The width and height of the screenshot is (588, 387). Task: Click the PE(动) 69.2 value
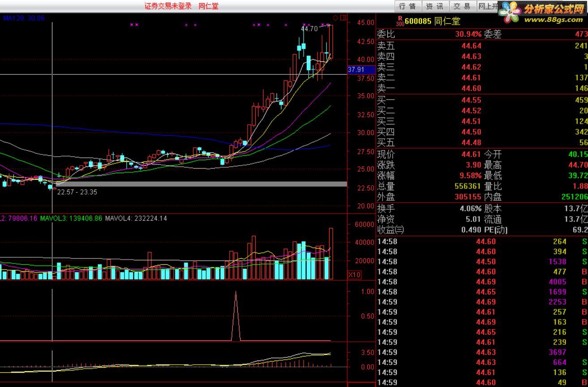tap(580, 230)
